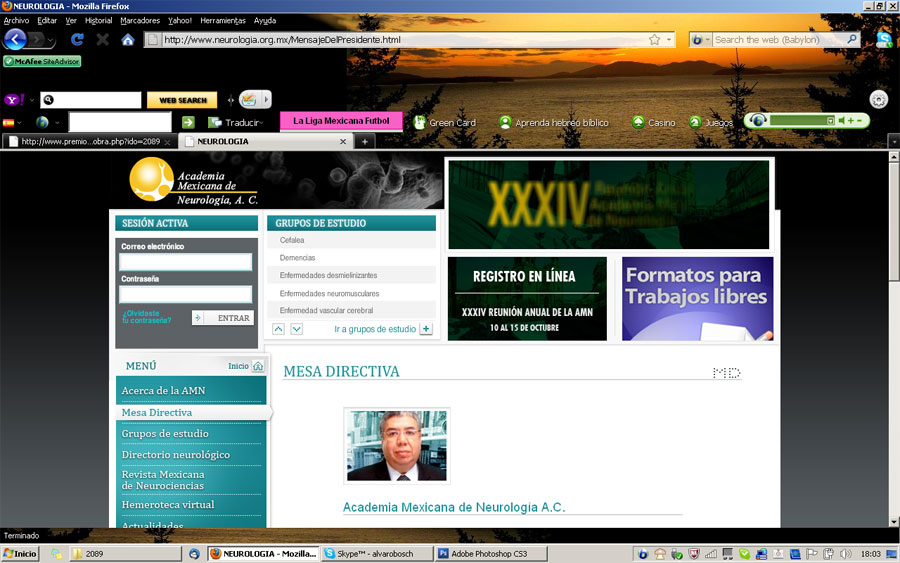This screenshot has width=900, height=563.
Task: Open the REGISTRO EN LÍNEA banner
Action: pos(527,298)
